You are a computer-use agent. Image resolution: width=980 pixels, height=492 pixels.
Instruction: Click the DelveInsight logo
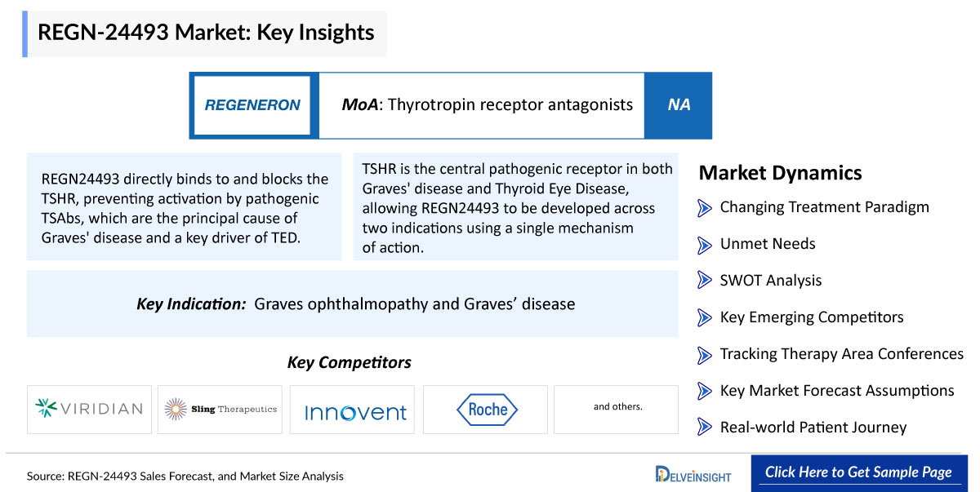pos(693,473)
